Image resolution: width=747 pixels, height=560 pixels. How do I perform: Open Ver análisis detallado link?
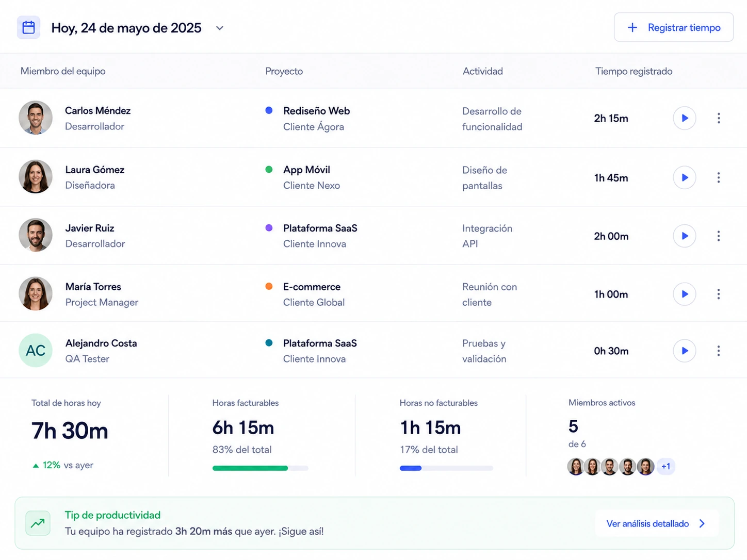tap(656, 523)
